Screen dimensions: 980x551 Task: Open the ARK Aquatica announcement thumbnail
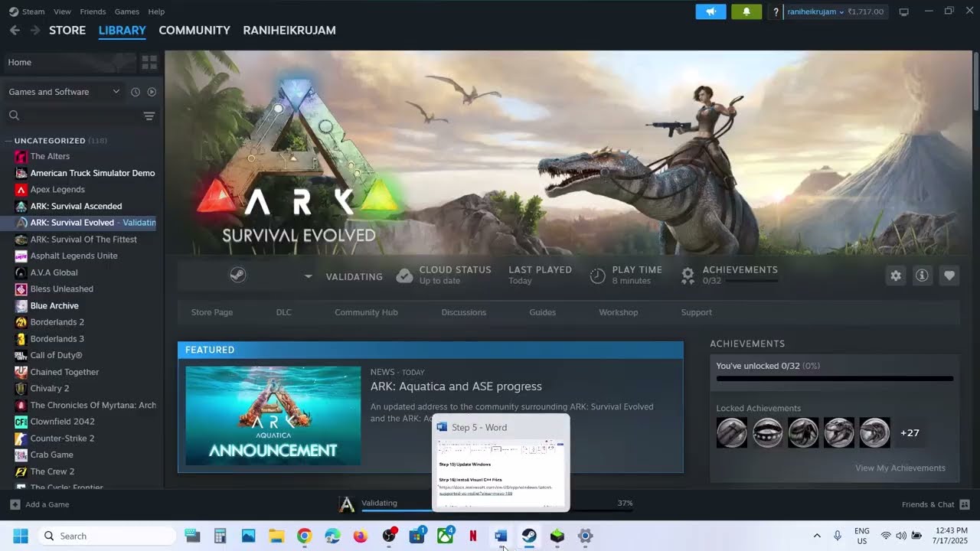click(x=273, y=416)
